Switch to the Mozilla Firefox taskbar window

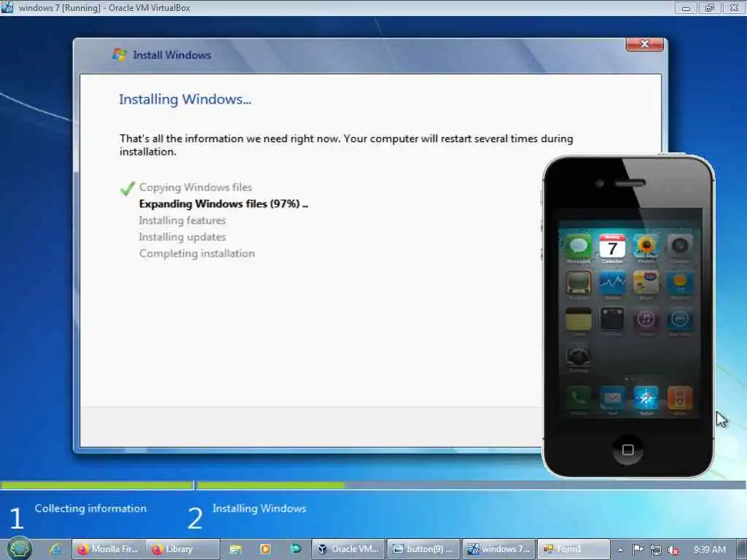pos(109,549)
